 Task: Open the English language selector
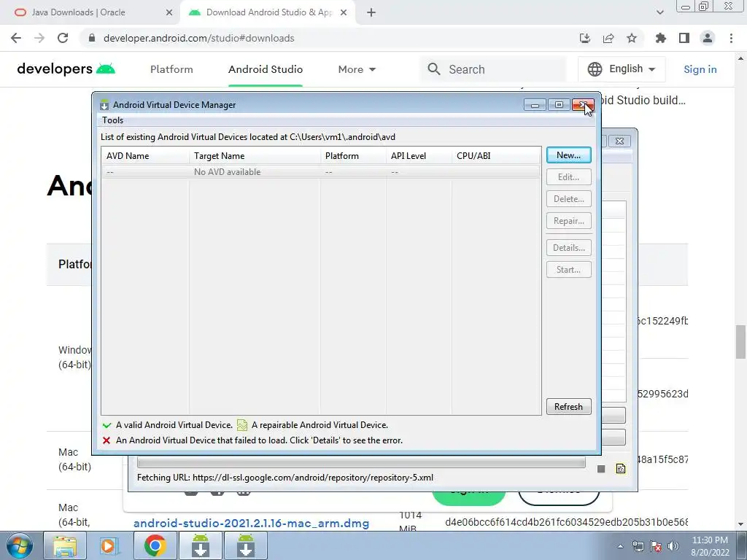(622, 69)
